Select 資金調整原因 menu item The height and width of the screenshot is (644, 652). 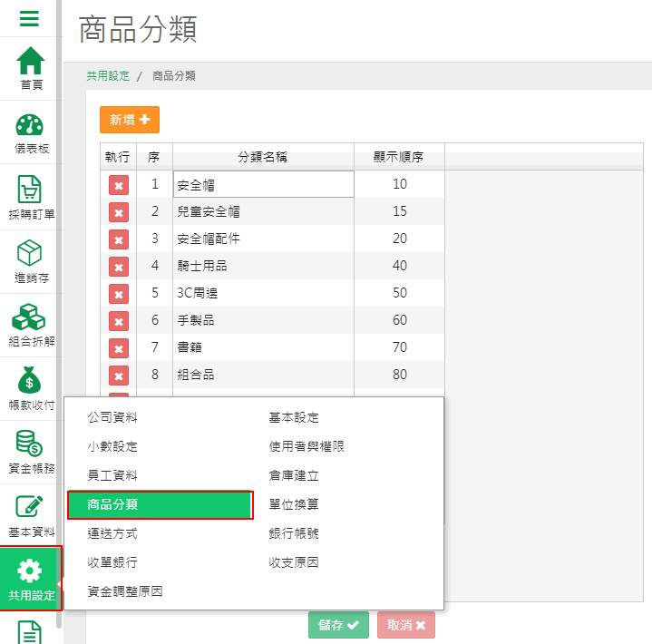click(x=125, y=591)
